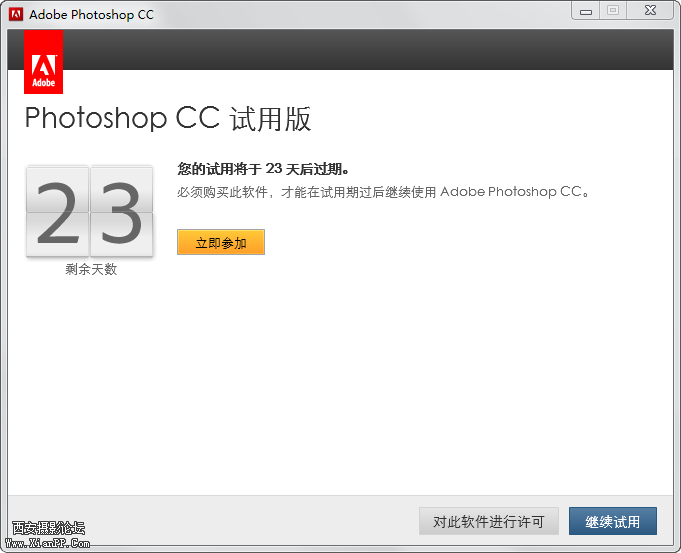Click the 必须购买此软件 description text
The height and width of the screenshot is (553, 681).
click(x=383, y=192)
